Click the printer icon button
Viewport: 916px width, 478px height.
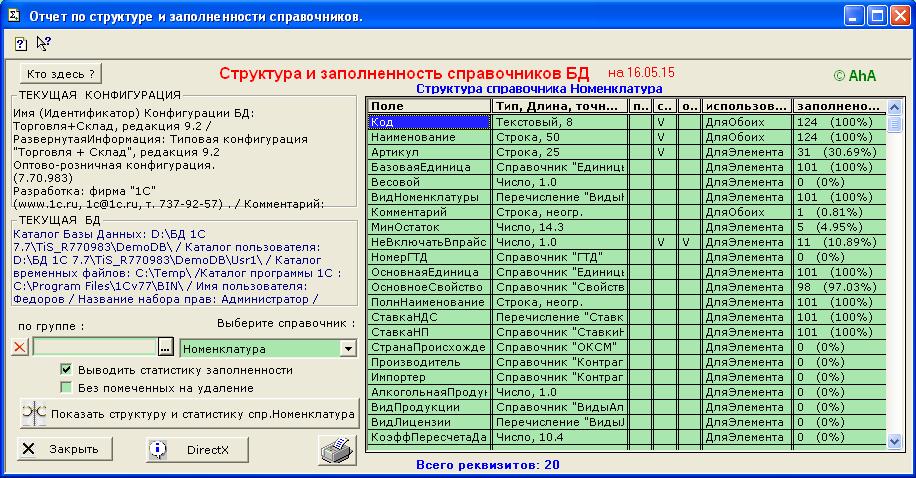tap(337, 450)
